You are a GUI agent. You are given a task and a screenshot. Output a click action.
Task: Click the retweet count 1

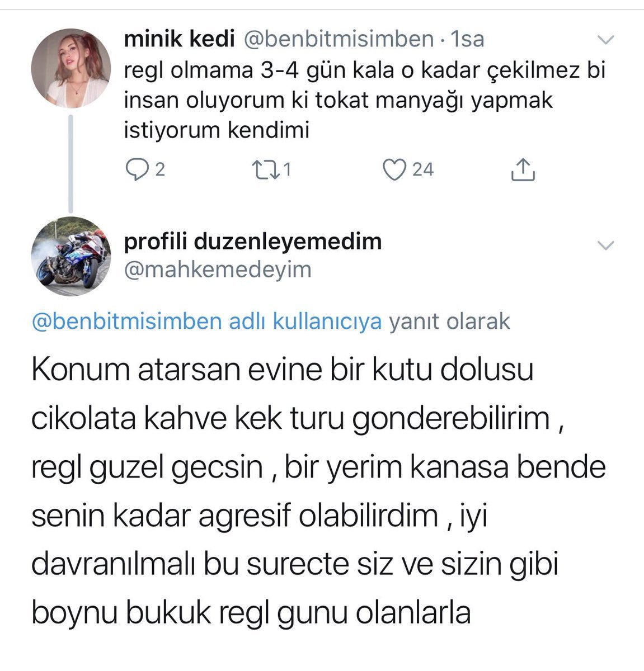coord(287,169)
